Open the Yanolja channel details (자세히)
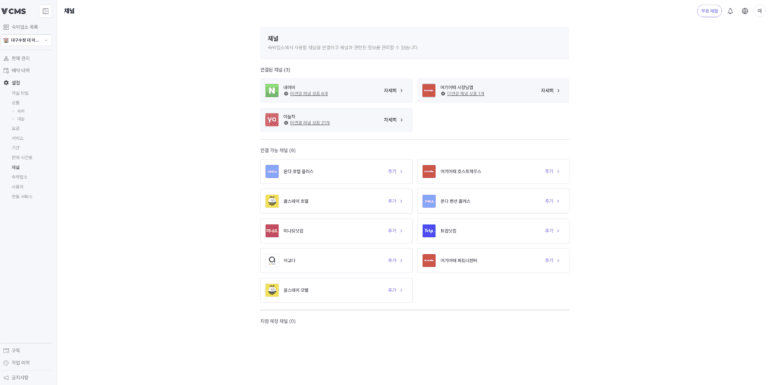The width and height of the screenshot is (768, 385). pyautogui.click(x=393, y=120)
